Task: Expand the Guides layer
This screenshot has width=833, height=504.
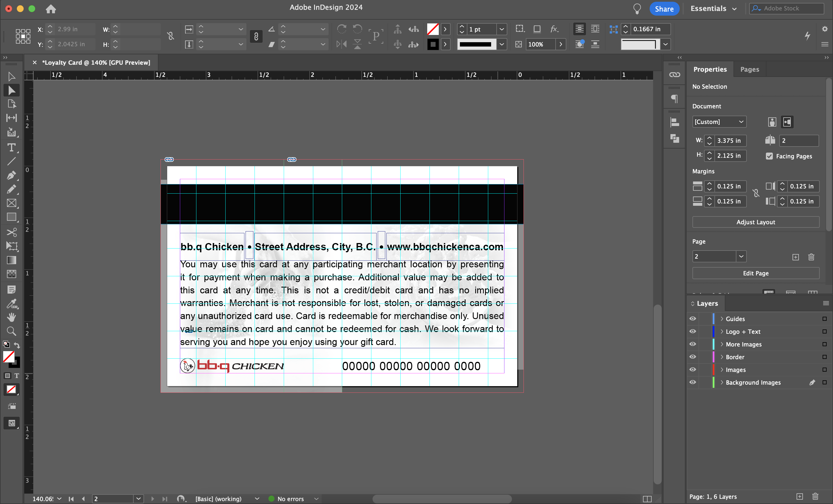Action: (x=722, y=318)
